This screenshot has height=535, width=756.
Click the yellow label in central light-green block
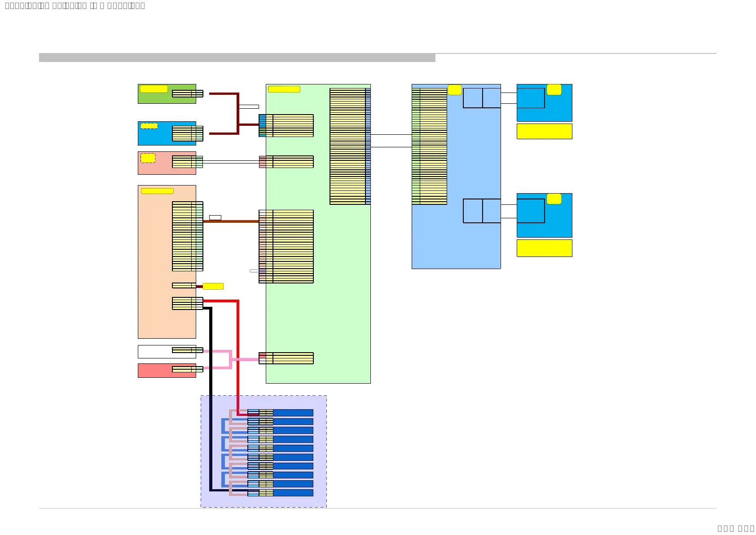tap(284, 89)
